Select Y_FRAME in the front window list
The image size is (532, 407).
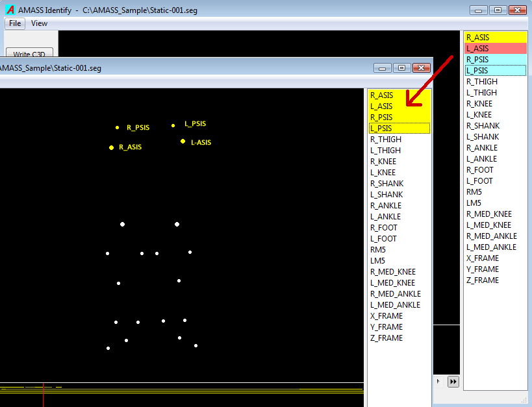click(399, 327)
